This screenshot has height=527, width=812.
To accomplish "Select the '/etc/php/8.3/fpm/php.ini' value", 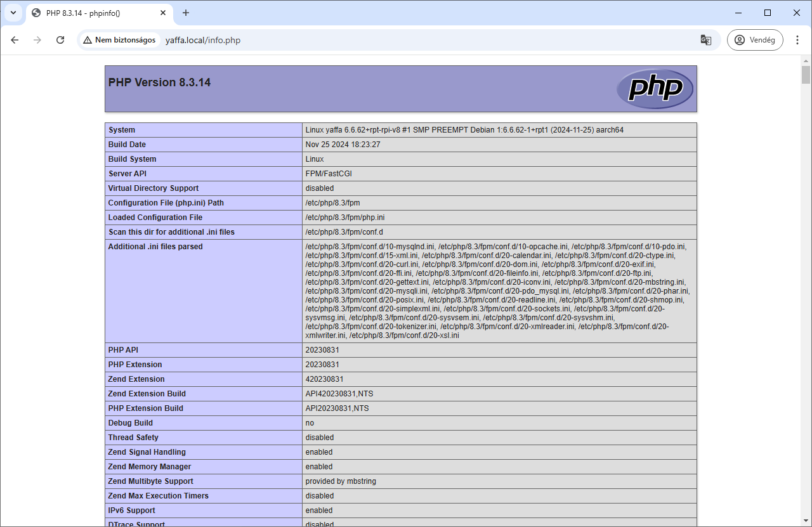I will point(345,218).
